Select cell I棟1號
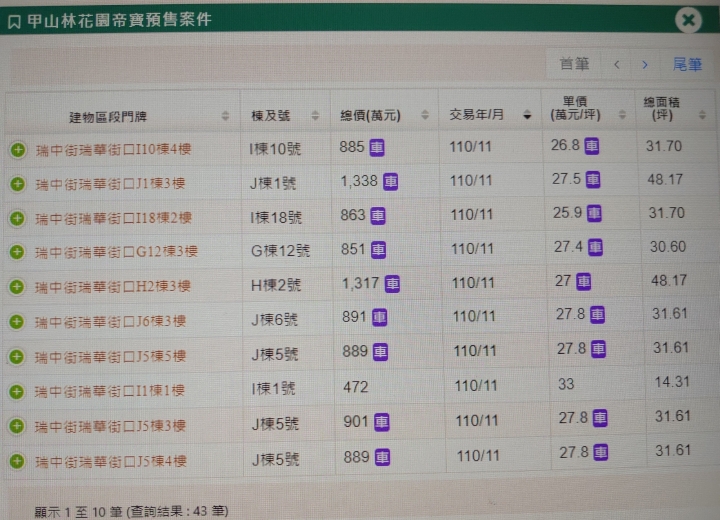 273,389
